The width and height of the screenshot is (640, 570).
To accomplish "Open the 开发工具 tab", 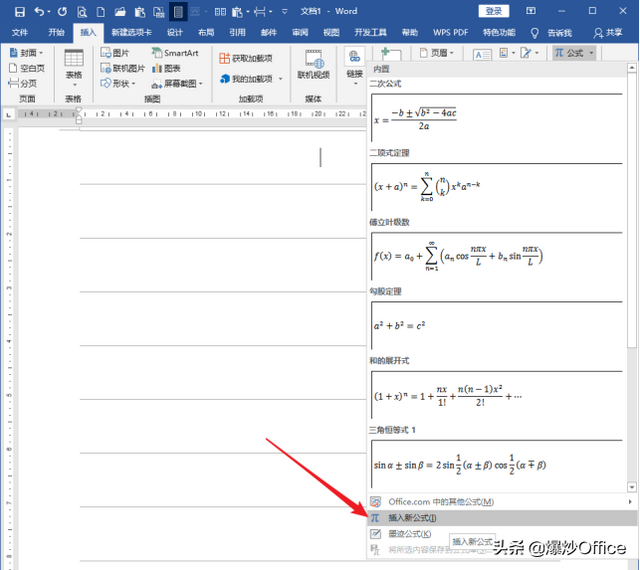I will coord(370,32).
